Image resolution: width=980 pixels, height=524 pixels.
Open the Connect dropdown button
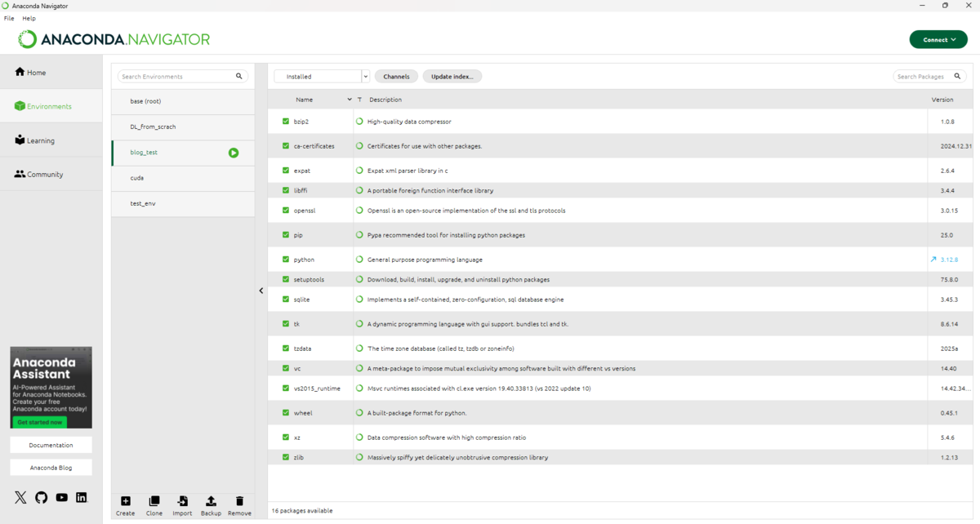[939, 39]
